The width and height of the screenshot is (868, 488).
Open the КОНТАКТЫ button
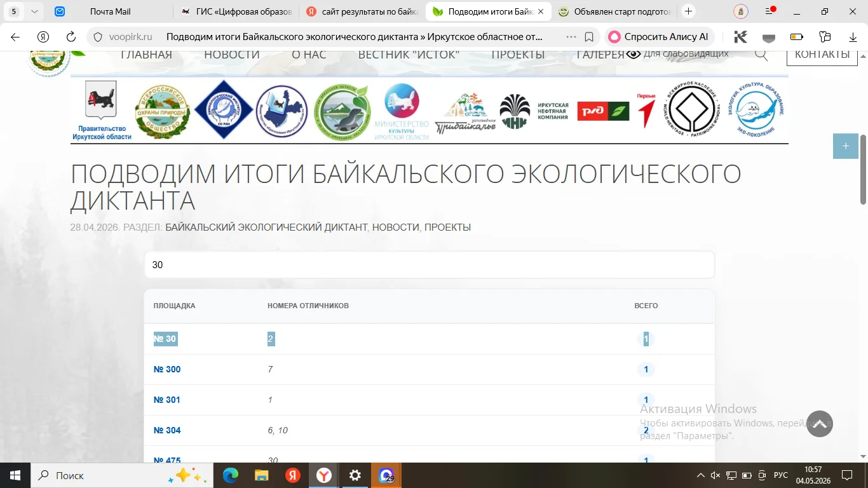coord(822,55)
